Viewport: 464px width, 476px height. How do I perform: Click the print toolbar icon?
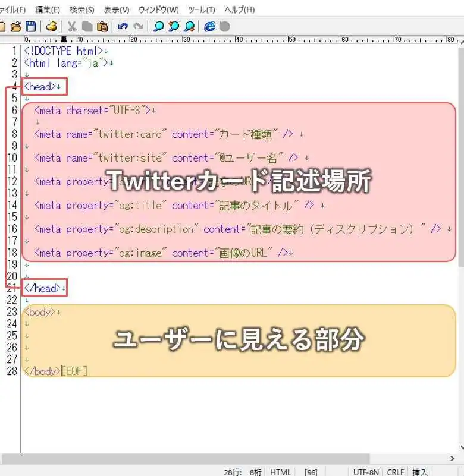[52, 27]
